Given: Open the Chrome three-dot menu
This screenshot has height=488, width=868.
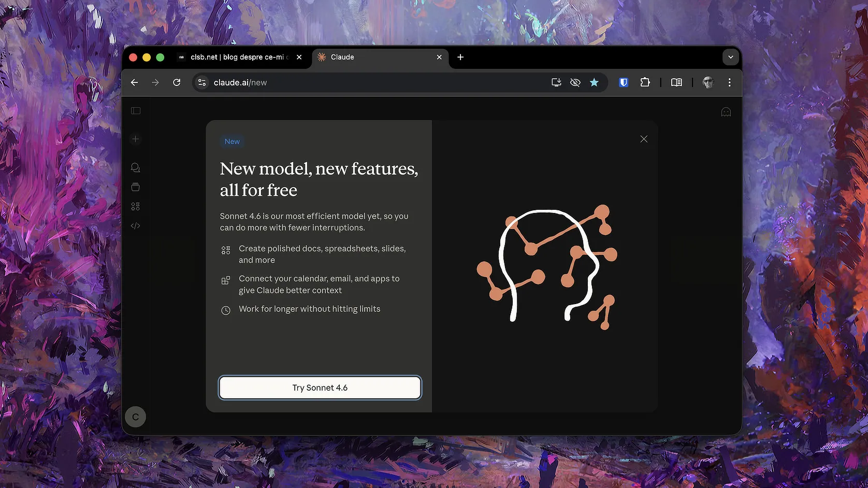Looking at the screenshot, I should coord(729,82).
